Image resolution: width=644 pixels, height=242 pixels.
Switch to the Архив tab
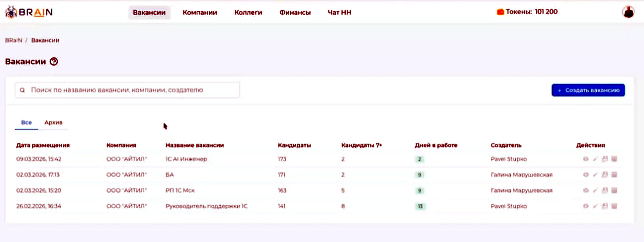pos(53,122)
